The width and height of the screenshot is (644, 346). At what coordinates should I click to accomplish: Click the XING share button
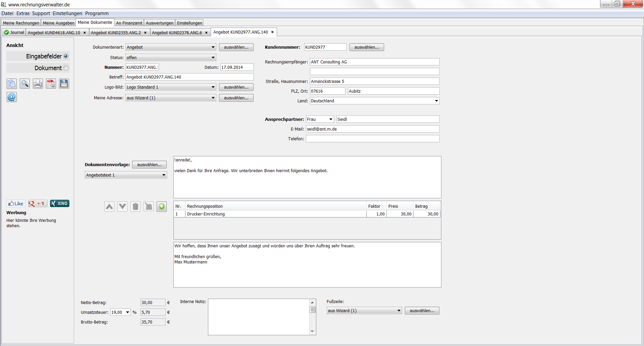point(60,203)
